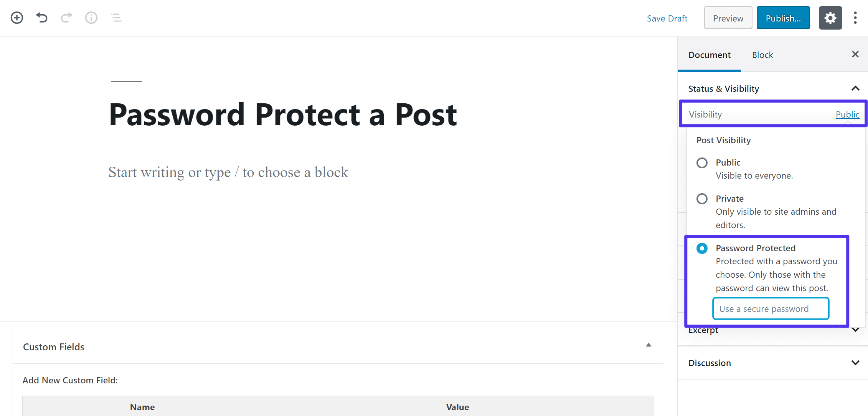Click the redo arrow icon

[x=66, y=18]
